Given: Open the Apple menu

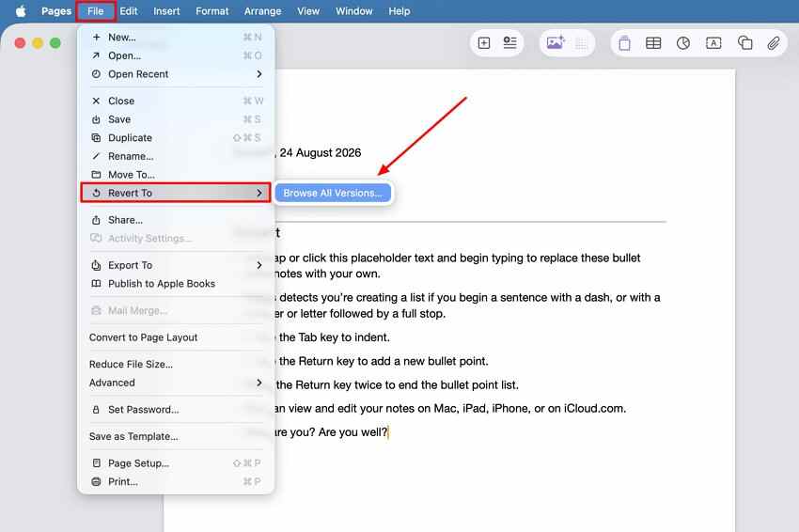Looking at the screenshot, I should 21,11.
